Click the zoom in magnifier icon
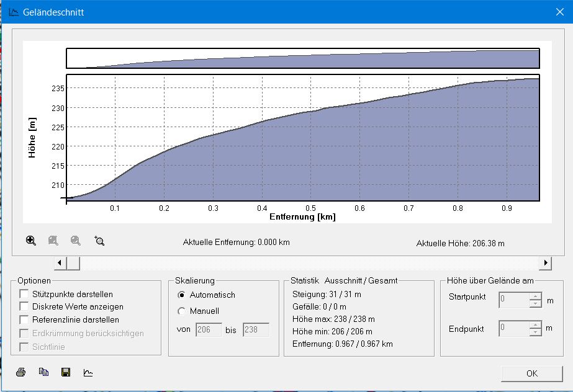This screenshot has height=392, width=573. 31,241
